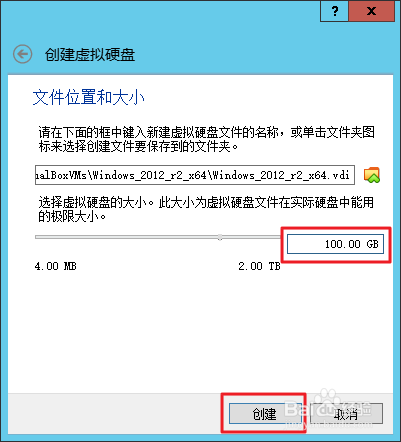Click the 创建虚拟硬盘 dialog title
This screenshot has width=401, height=442.
tap(90, 55)
